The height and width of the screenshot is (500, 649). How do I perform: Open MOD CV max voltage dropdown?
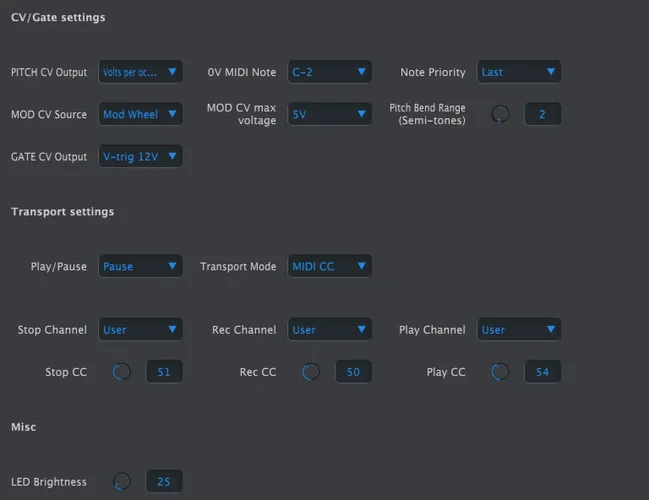pyautogui.click(x=329, y=114)
